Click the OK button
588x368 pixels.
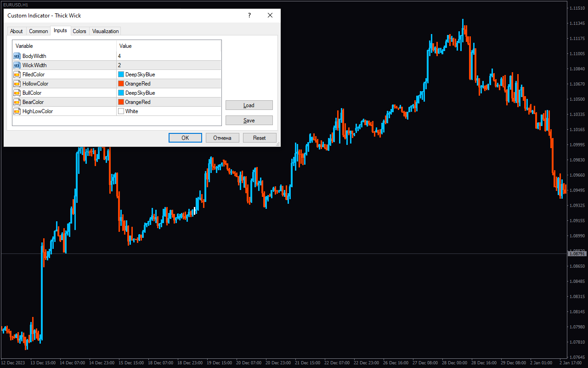tap(185, 138)
